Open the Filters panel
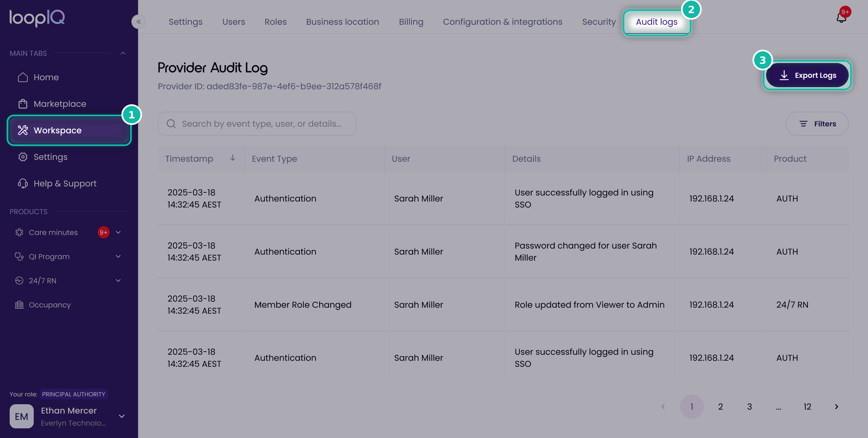This screenshot has width=868, height=438. pyautogui.click(x=817, y=124)
